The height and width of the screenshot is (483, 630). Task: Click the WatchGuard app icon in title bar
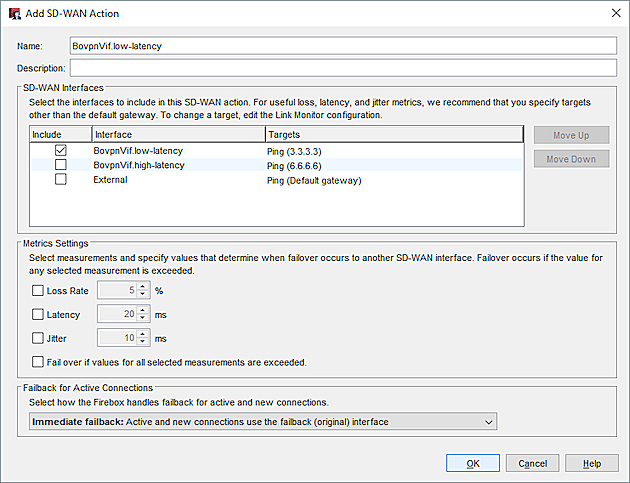[15, 14]
